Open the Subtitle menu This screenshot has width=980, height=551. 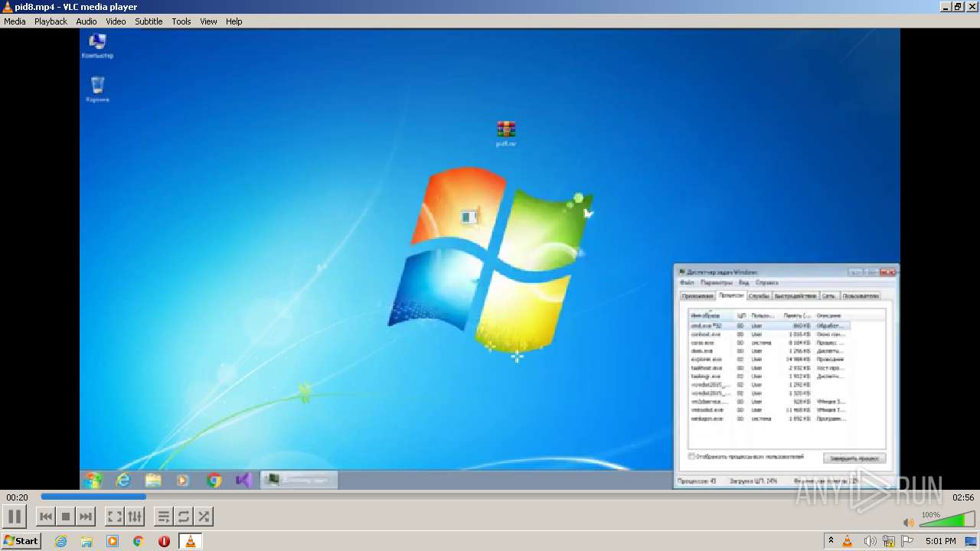pyautogui.click(x=149, y=21)
